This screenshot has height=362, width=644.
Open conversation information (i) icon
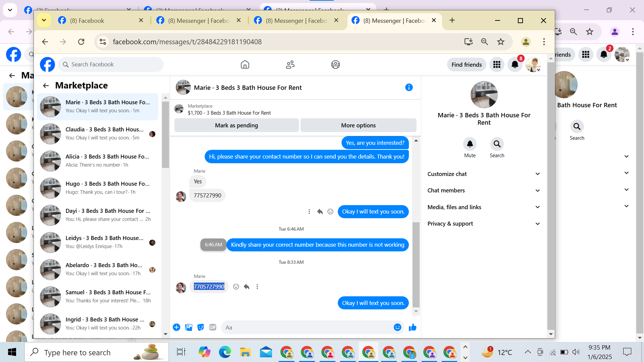point(409,87)
